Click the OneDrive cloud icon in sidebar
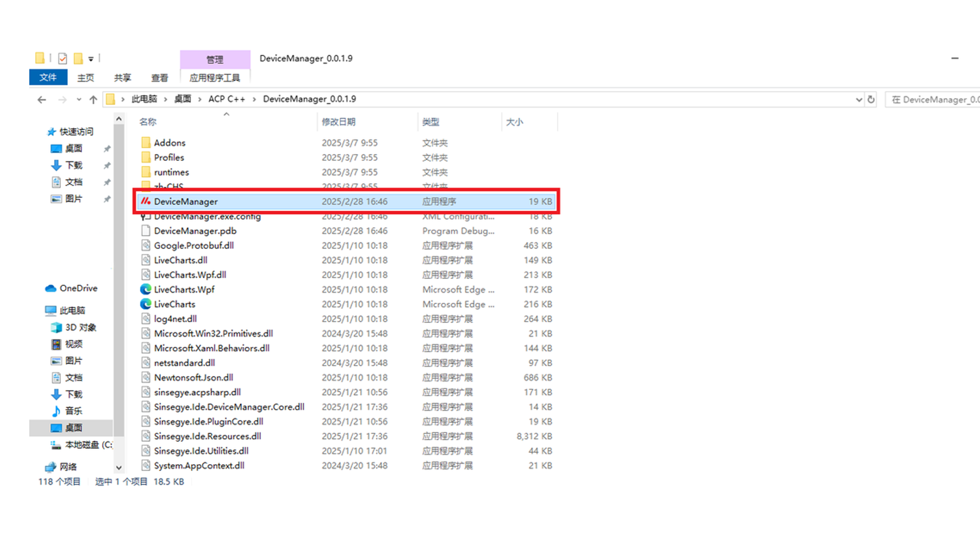 click(51, 288)
